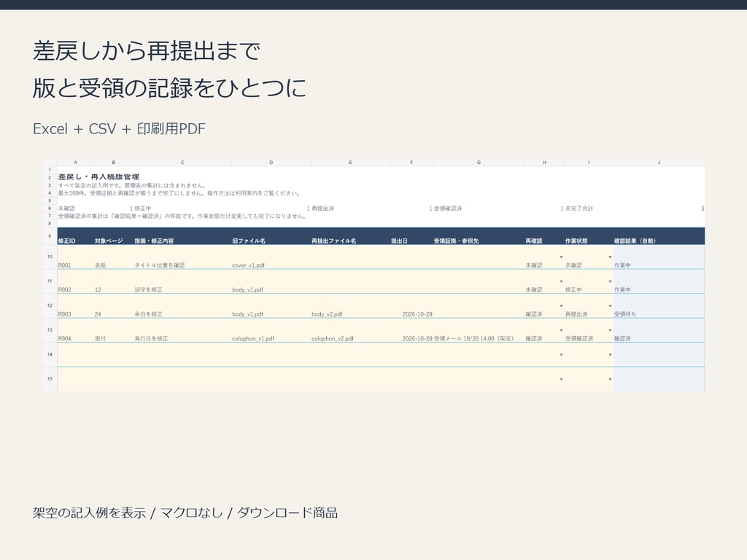Click the 受領待ち result cell
The width and height of the screenshot is (747, 560).
(x=659, y=306)
